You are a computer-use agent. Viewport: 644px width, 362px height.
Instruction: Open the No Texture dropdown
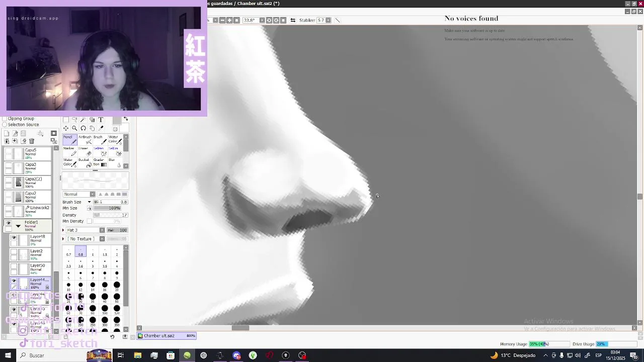pos(102,239)
